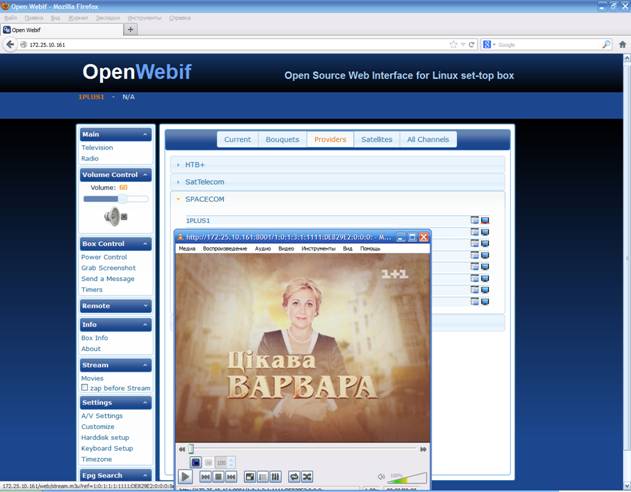This screenshot has height=492, width=631.
Task: Click VLC faster (forward) arrow by seek bar
Action: pos(423,449)
